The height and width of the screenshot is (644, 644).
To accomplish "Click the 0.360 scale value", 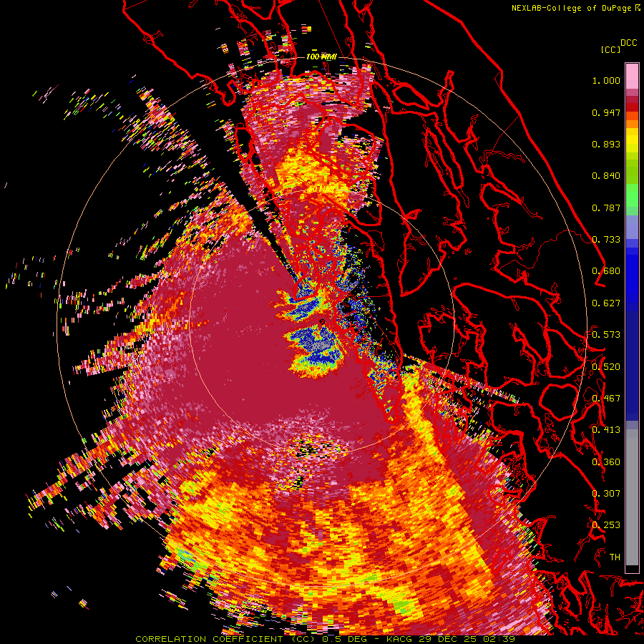I will [606, 462].
